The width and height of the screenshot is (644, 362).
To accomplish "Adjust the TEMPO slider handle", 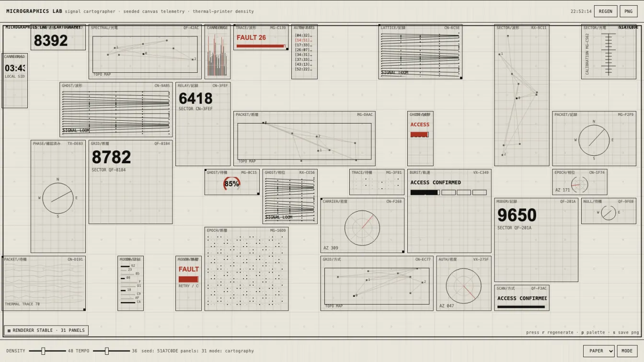I will pyautogui.click(x=107, y=351).
